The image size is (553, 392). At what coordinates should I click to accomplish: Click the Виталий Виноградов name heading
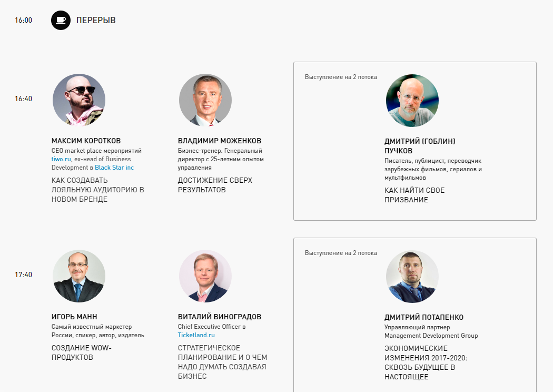(219, 317)
